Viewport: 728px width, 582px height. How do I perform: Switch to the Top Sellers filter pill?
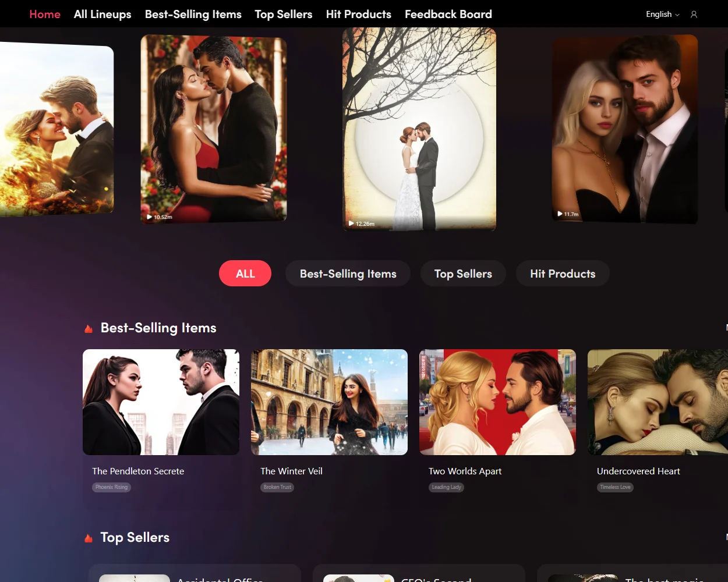click(x=463, y=274)
